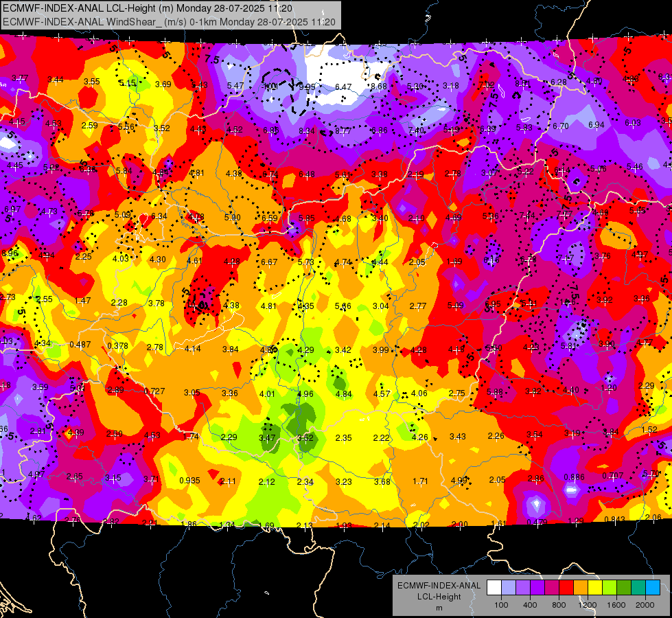Click the wind shear value 5.73
The width and height of the screenshot is (672, 618).
[x=306, y=262]
